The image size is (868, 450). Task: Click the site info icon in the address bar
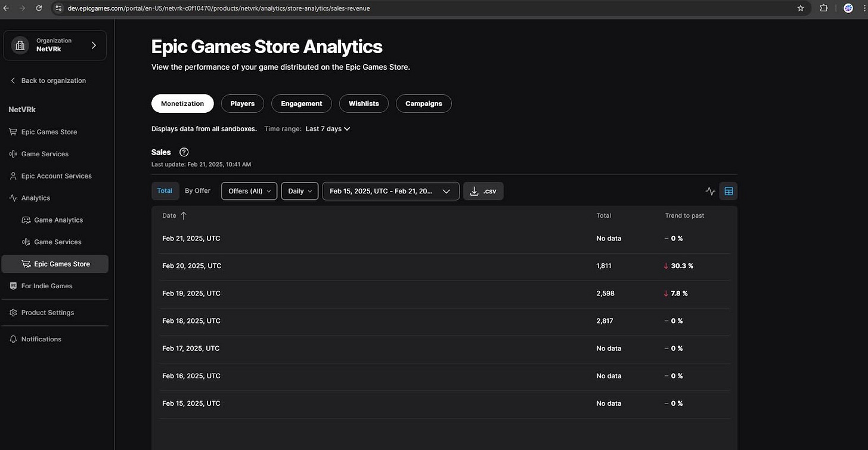pyautogui.click(x=58, y=8)
